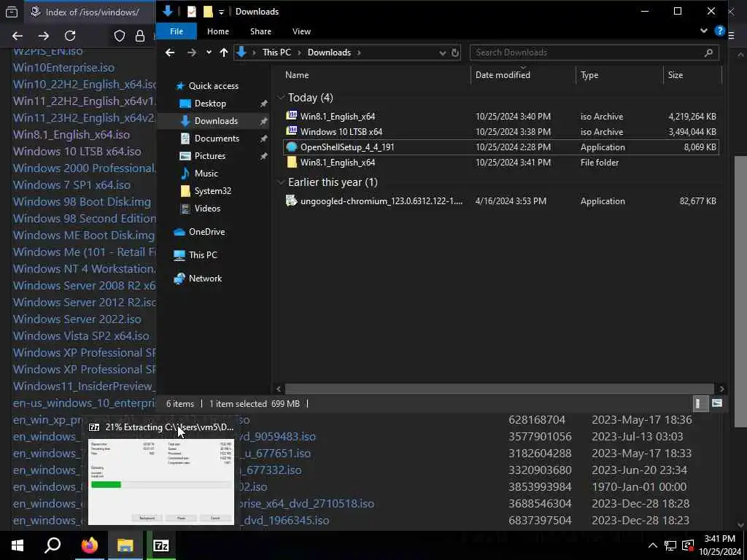
Task: Refresh the Downloads folder view
Action: [x=455, y=52]
